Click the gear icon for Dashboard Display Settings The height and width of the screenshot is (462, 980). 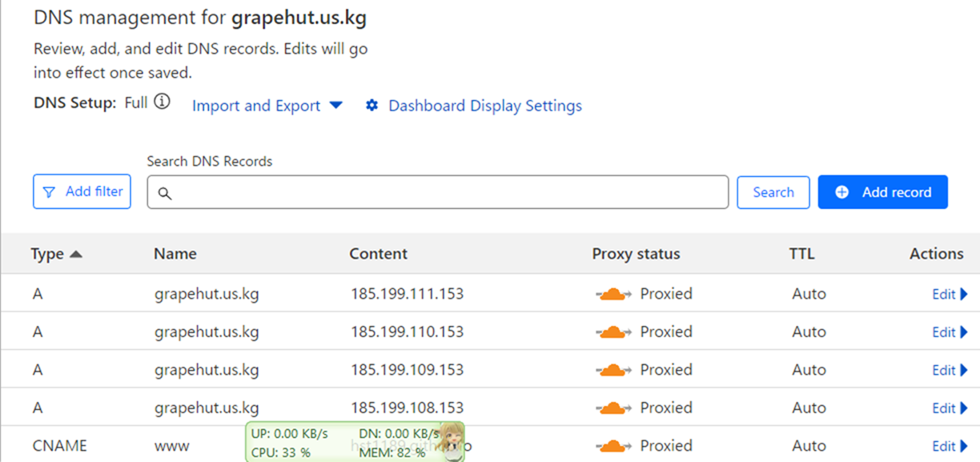click(372, 106)
